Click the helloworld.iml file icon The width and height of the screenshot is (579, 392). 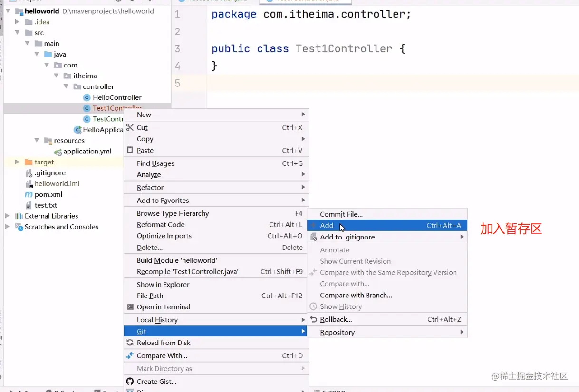coord(29,184)
